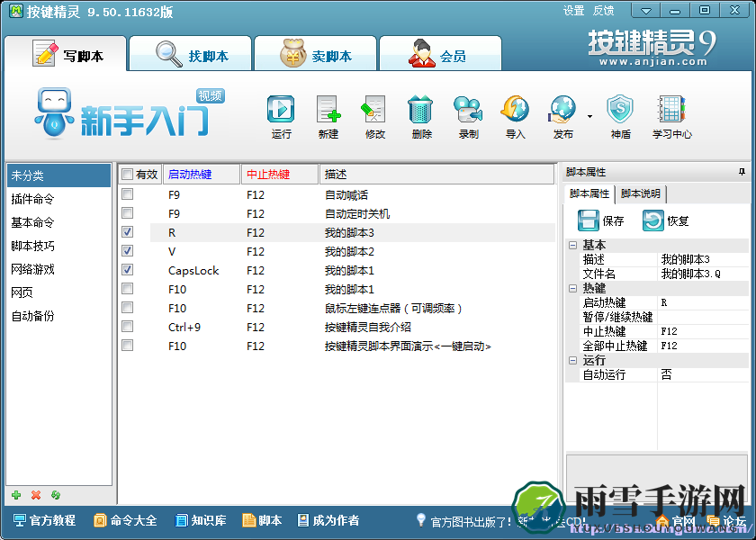Click the 新手入门 video banner
The height and width of the screenshot is (540, 756).
130,113
